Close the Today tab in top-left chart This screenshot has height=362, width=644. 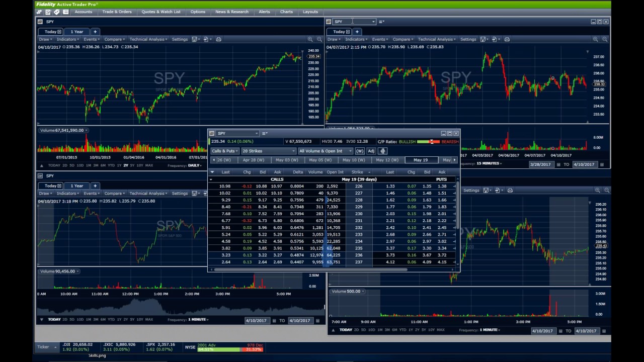[x=59, y=32]
